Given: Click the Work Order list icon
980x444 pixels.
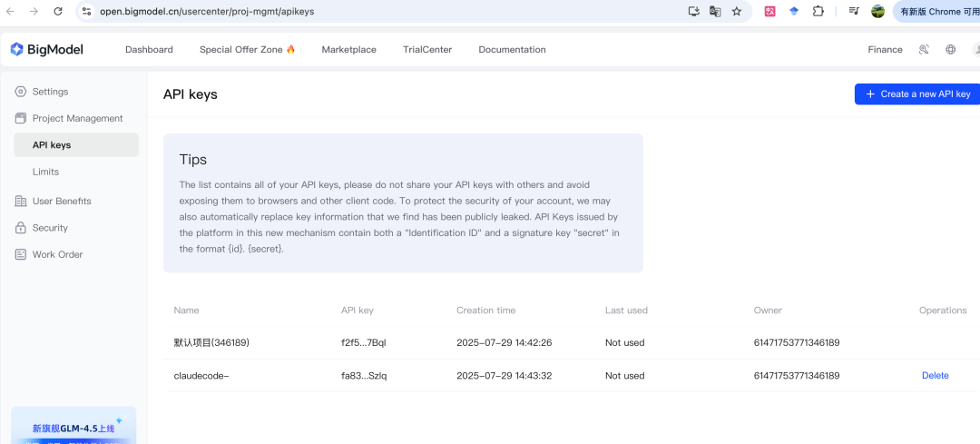Looking at the screenshot, I should pos(21,254).
